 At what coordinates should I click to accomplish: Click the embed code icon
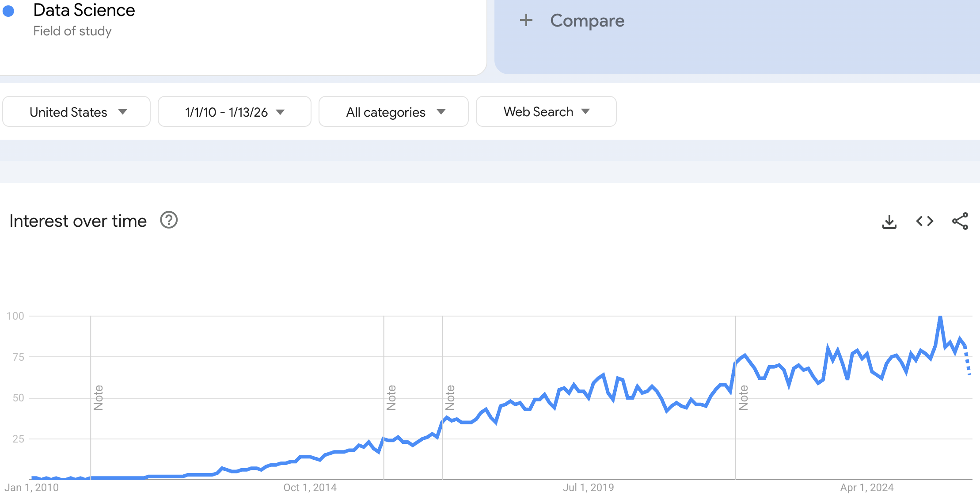pos(924,221)
